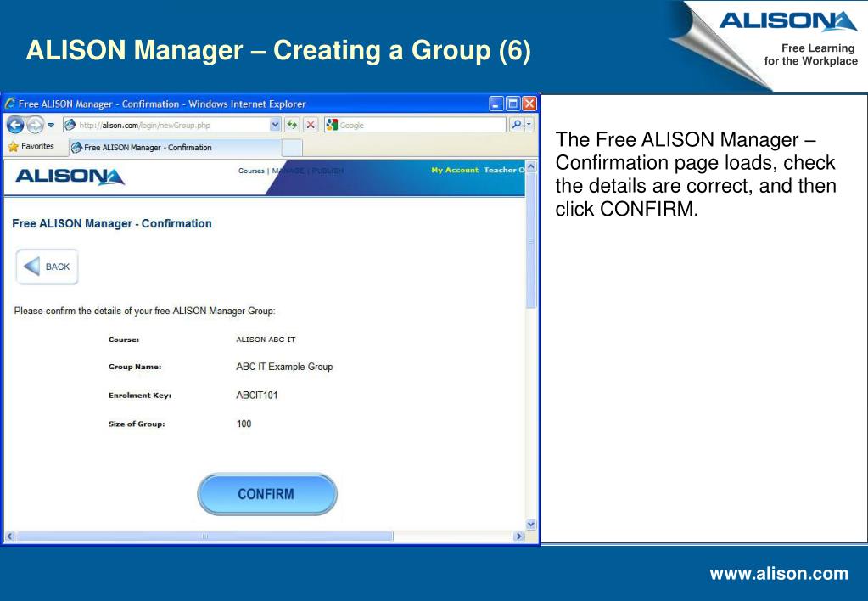
Task: Click the Free ALISON Manager - Confirmation heading
Action: click(112, 224)
